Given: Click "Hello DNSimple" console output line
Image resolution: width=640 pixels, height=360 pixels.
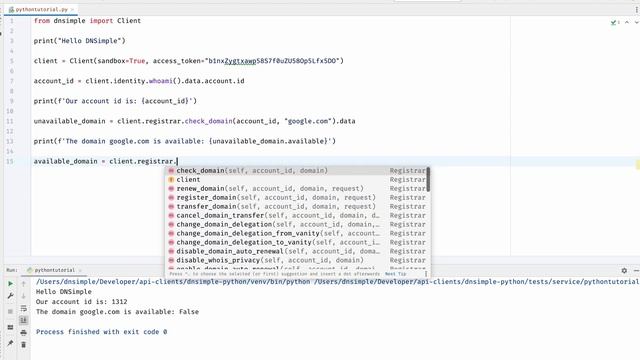Looking at the screenshot, I should click(x=64, y=291).
